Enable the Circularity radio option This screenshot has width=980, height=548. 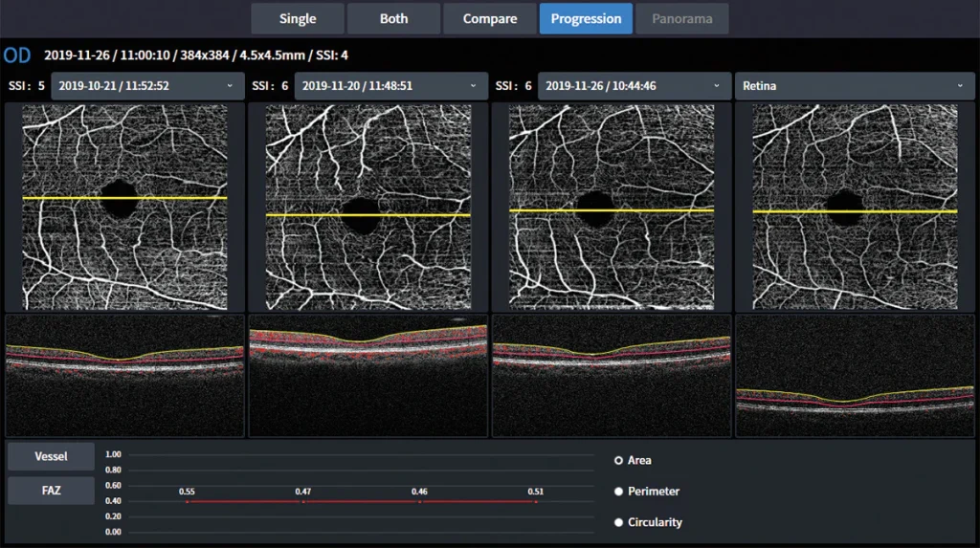click(619, 522)
